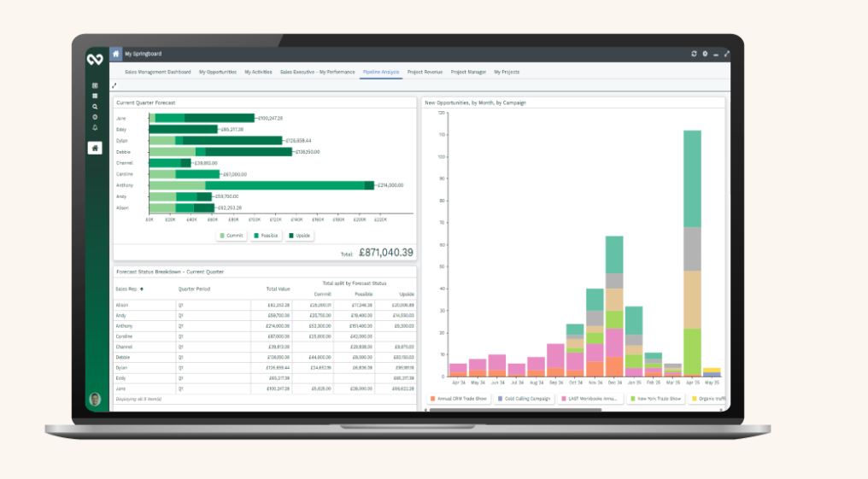This screenshot has height=479, width=868.
Task: Open the My Opportunities tab
Action: 218,72
